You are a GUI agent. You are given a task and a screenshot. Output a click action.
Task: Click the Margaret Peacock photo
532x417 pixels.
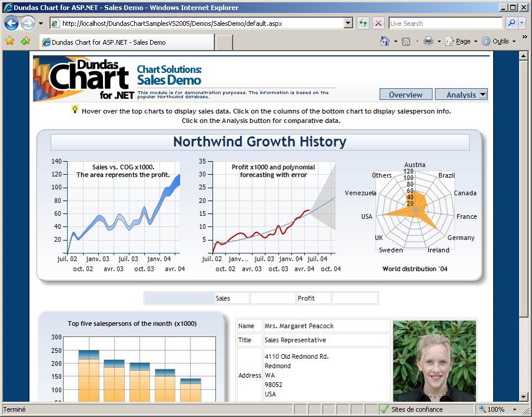coord(435,361)
